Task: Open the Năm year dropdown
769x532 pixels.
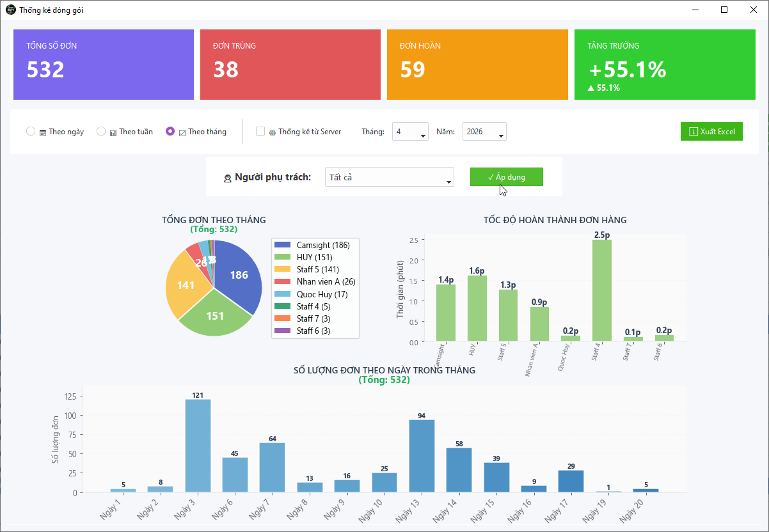Action: pos(484,132)
